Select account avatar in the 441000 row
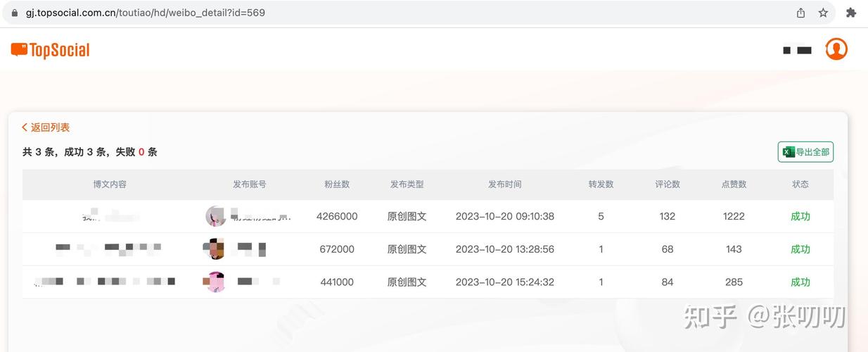868x352 pixels. (215, 282)
